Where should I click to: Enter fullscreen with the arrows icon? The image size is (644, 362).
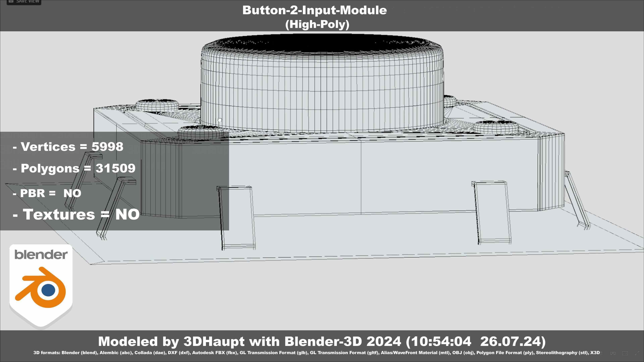coord(637,353)
